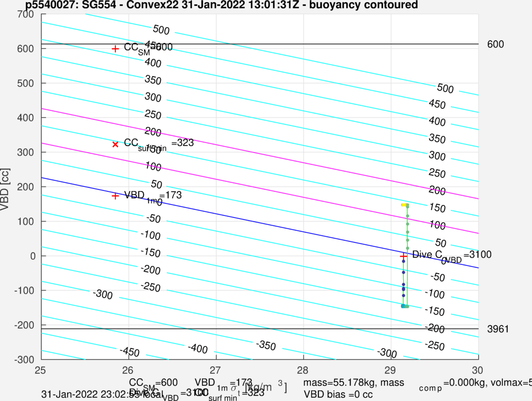The image size is (532, 401).
Task: Click the y-axis tick label -100
Action: (x=24, y=290)
